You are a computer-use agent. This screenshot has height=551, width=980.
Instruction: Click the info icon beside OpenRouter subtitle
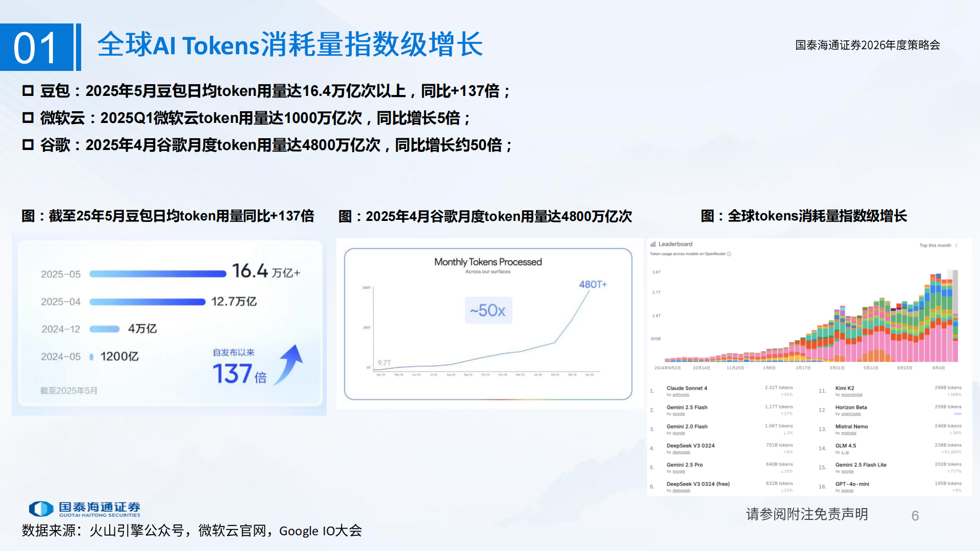(x=729, y=254)
